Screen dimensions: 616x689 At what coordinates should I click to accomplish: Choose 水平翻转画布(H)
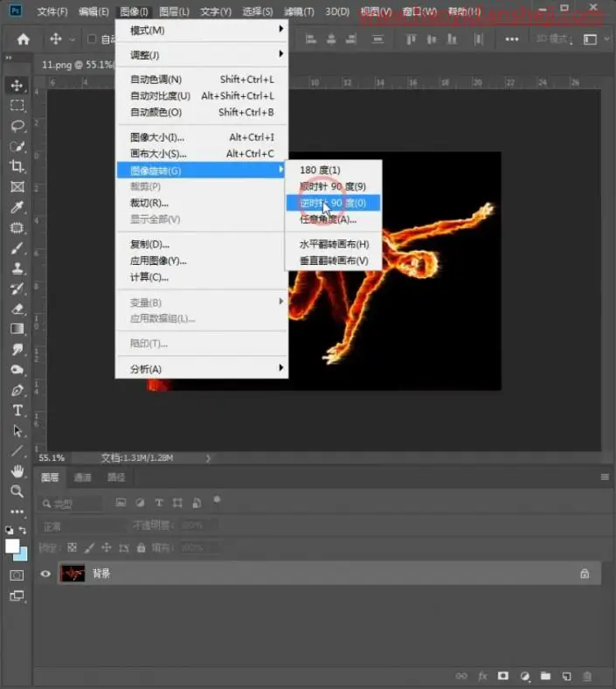333,244
